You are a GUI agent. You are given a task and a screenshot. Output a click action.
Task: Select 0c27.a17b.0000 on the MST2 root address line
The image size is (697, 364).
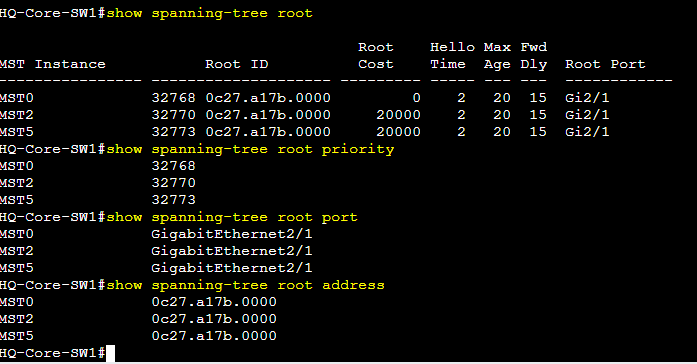pyautogui.click(x=214, y=319)
